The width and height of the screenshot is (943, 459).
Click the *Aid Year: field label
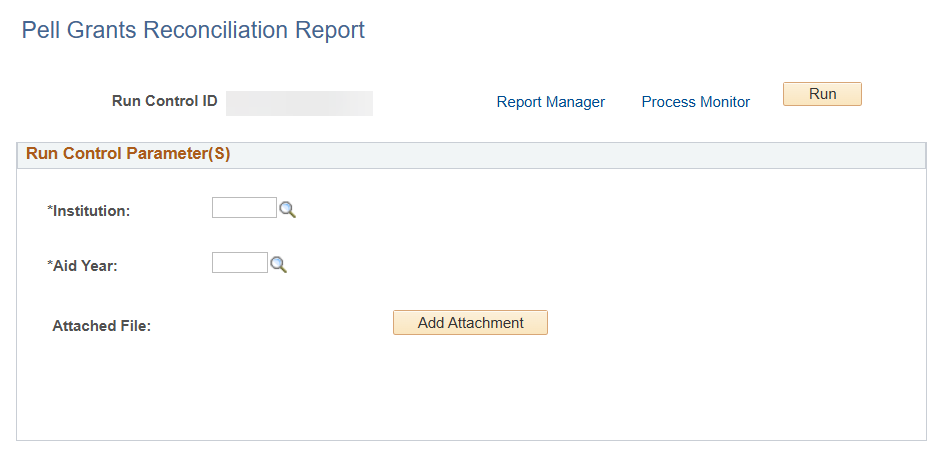[x=82, y=266]
